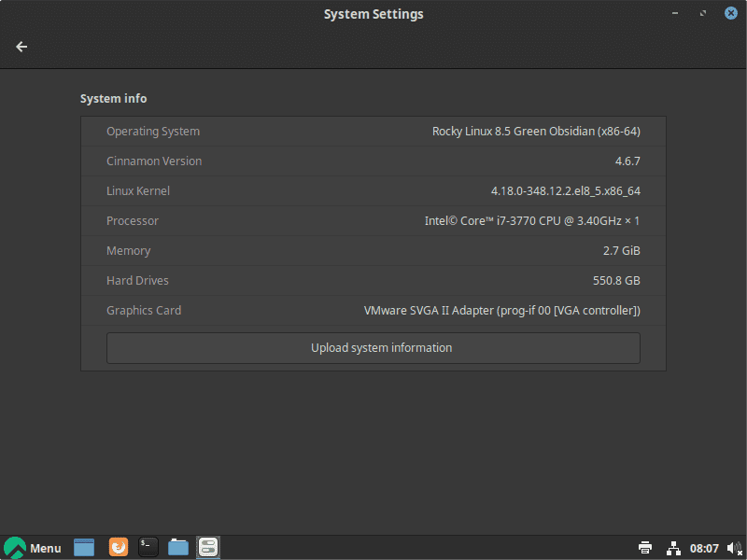The image size is (747, 560).
Task: Open the network connection tray icon
Action: pyautogui.click(x=673, y=548)
